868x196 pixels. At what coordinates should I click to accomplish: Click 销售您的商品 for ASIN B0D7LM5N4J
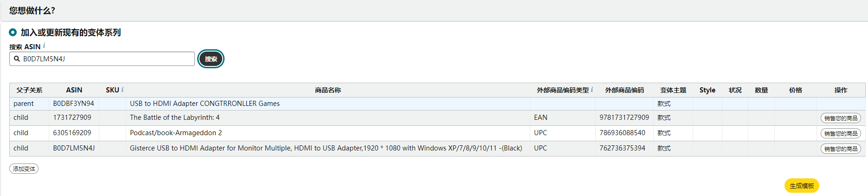click(841, 149)
